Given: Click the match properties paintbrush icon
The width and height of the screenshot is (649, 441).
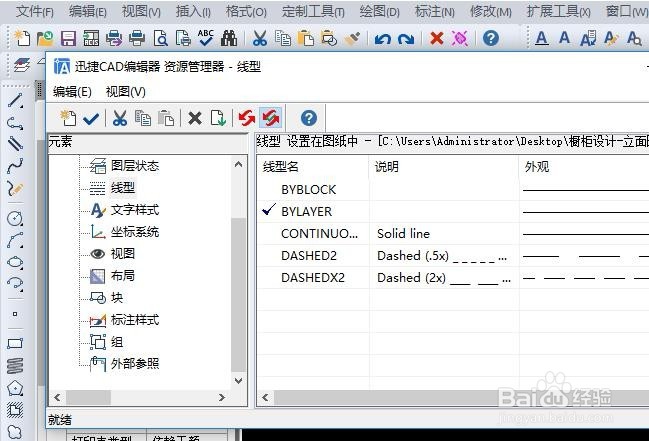Looking at the screenshot, I should click(x=353, y=39).
